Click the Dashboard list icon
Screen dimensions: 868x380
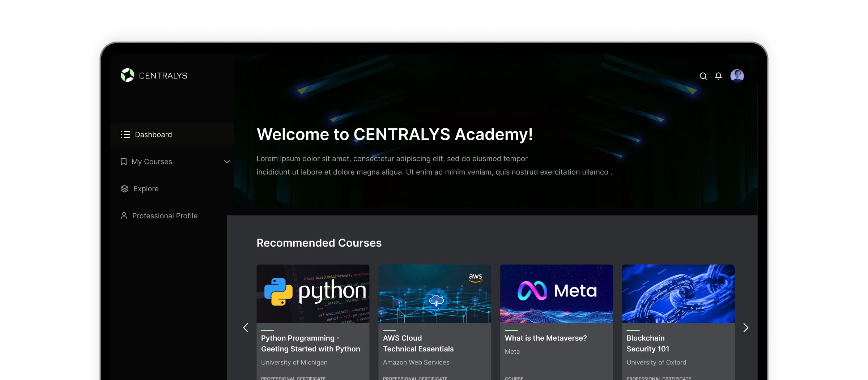pos(125,135)
